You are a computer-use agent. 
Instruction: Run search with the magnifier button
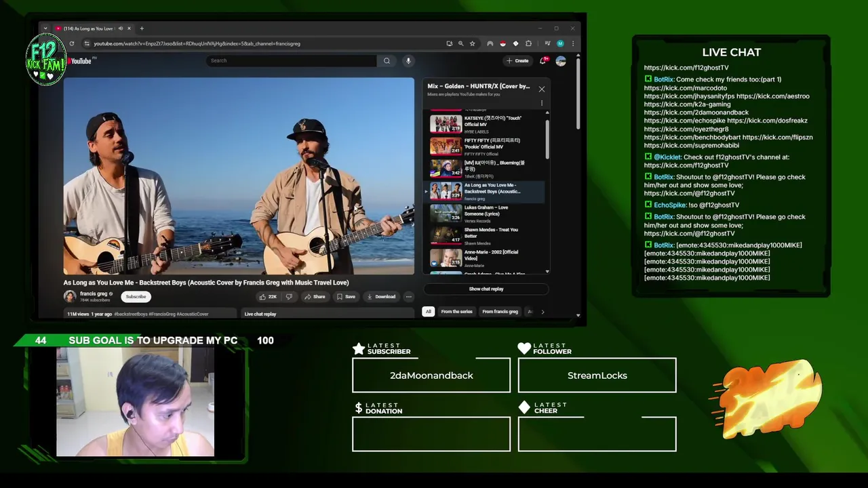(387, 60)
